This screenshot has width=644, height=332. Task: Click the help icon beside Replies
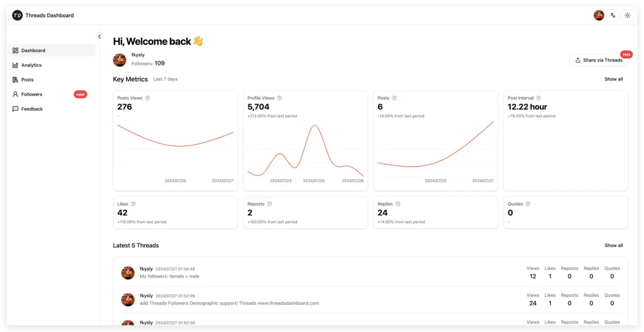pyautogui.click(x=398, y=204)
